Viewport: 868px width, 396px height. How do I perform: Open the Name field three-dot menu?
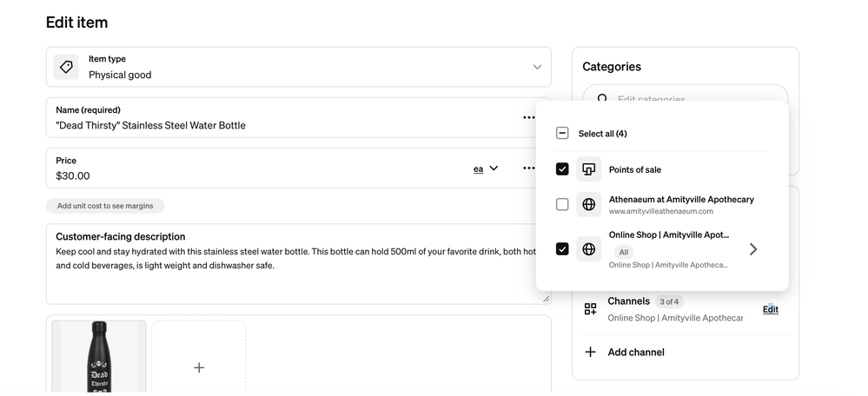(x=528, y=117)
